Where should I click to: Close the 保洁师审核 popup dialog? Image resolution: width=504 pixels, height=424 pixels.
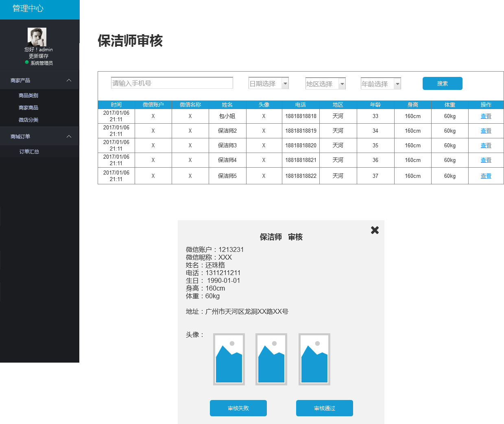click(x=375, y=230)
